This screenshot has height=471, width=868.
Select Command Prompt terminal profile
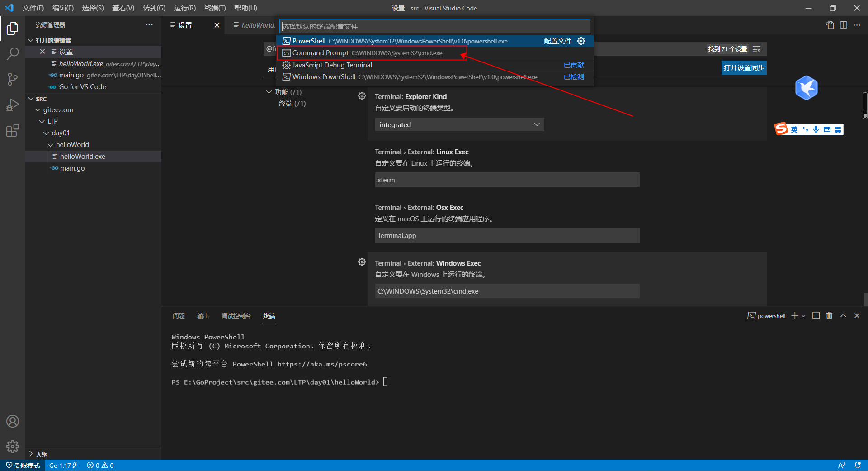435,53
